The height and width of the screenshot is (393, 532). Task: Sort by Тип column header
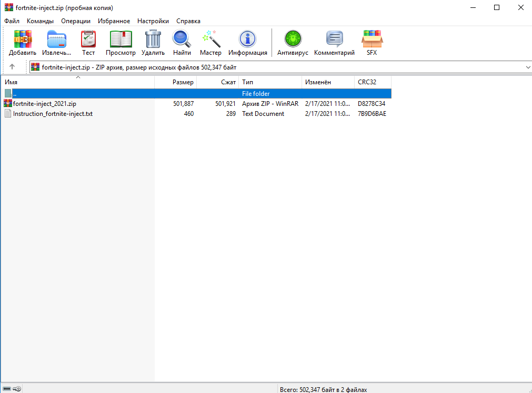[x=270, y=82]
